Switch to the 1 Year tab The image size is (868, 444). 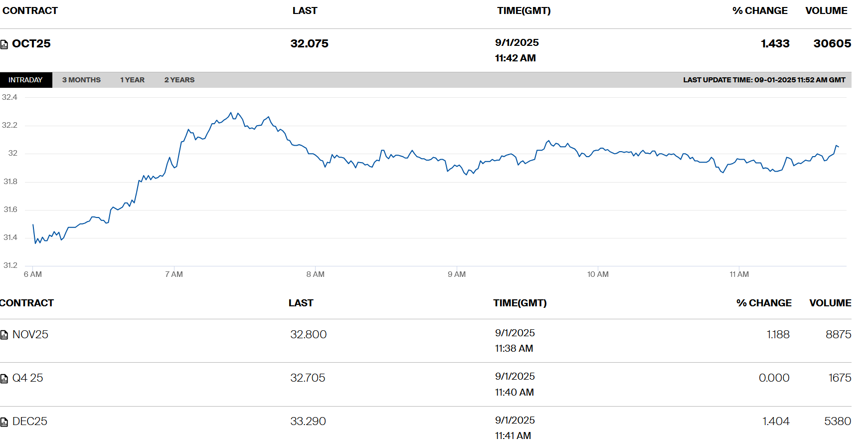[x=132, y=80]
